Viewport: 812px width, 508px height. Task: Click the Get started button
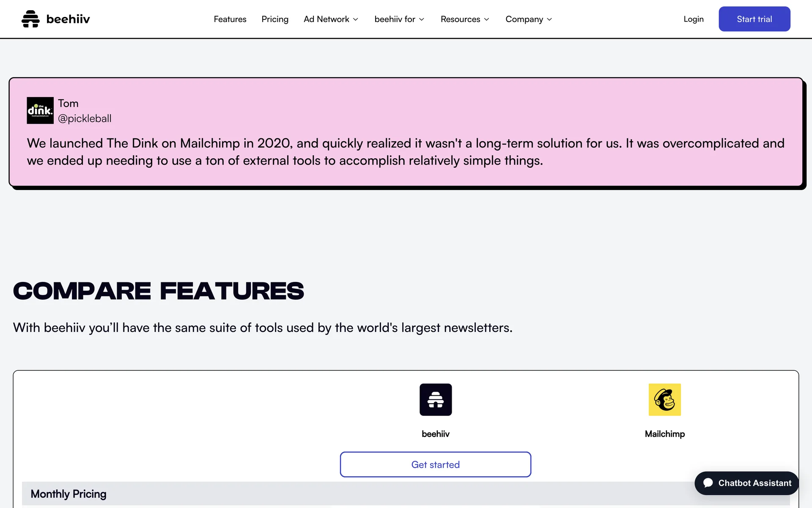point(435,464)
